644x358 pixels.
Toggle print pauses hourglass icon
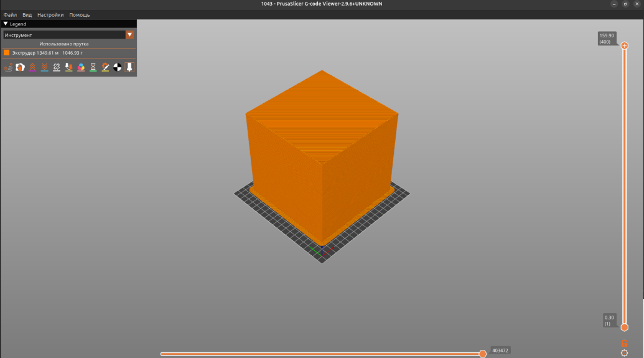(x=93, y=67)
